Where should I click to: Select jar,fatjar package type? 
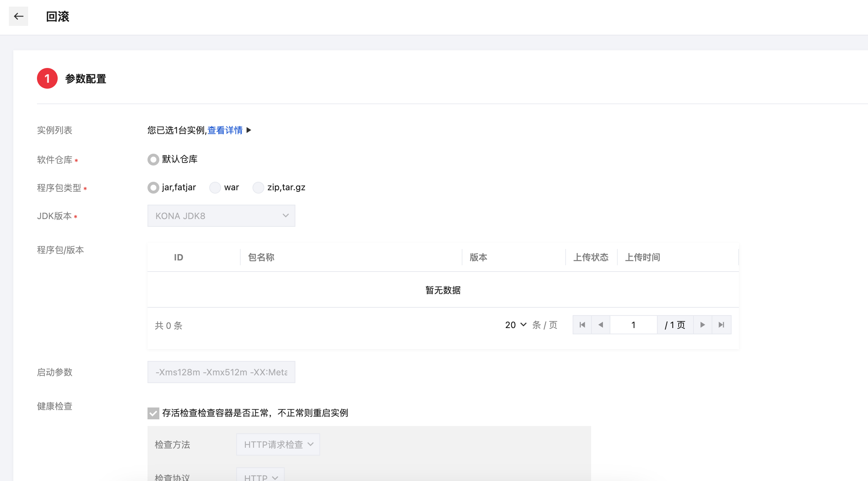[x=153, y=188]
